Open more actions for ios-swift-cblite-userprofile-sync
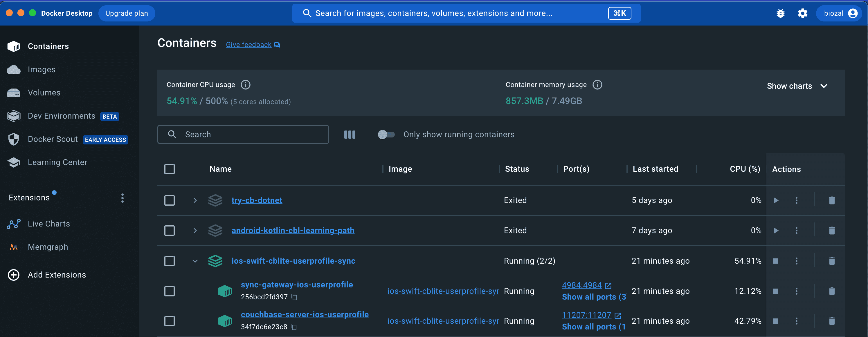Viewport: 868px width, 337px height. coord(797,261)
